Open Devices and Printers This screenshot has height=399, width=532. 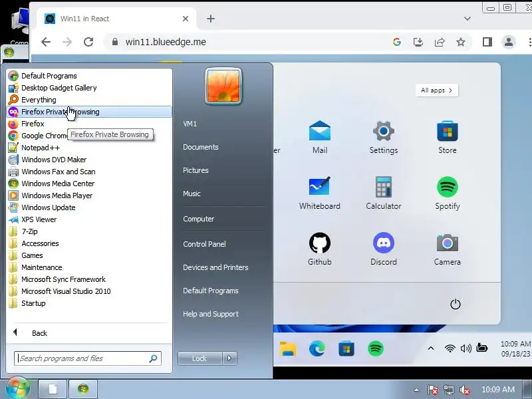(x=215, y=267)
